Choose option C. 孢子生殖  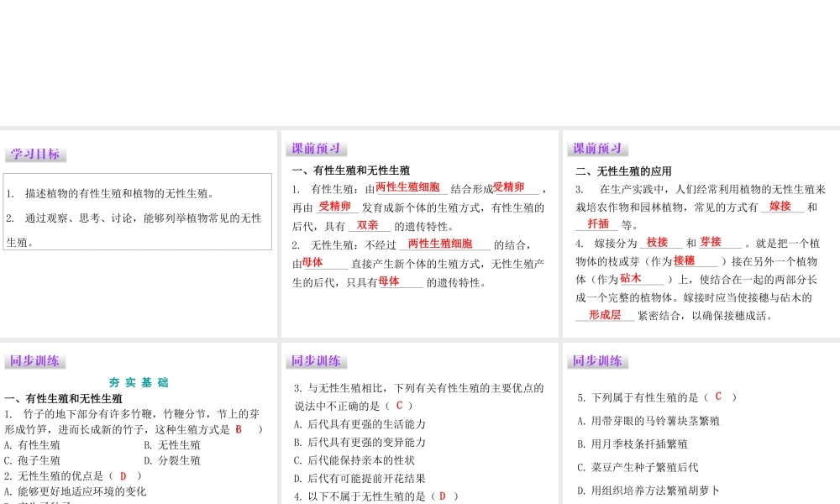pyautogui.click(x=32, y=460)
